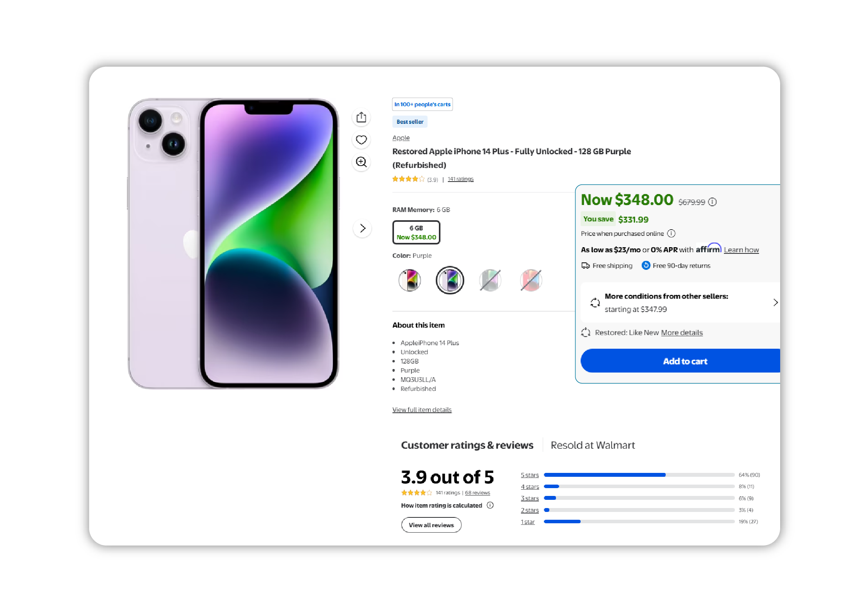
Task: Open Restored Like New More details
Action: (x=682, y=333)
